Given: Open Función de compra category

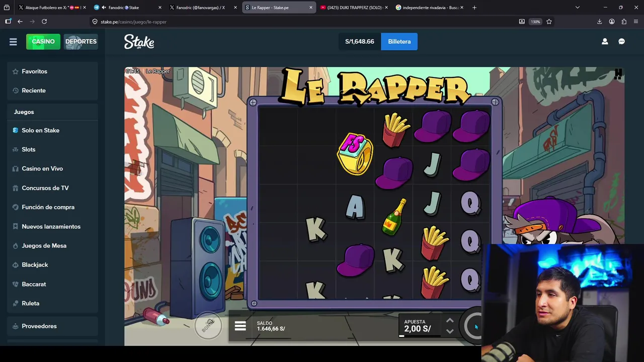Looking at the screenshot, I should tap(52, 207).
